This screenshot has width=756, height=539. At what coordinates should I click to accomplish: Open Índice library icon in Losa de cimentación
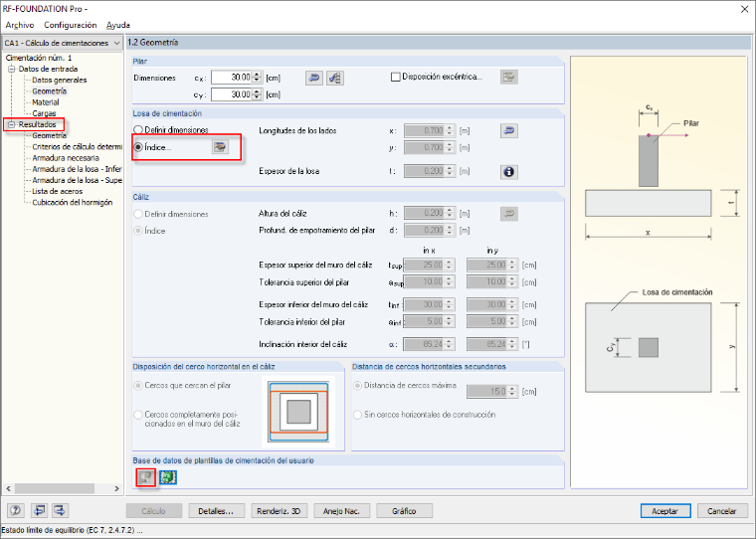[x=220, y=147]
